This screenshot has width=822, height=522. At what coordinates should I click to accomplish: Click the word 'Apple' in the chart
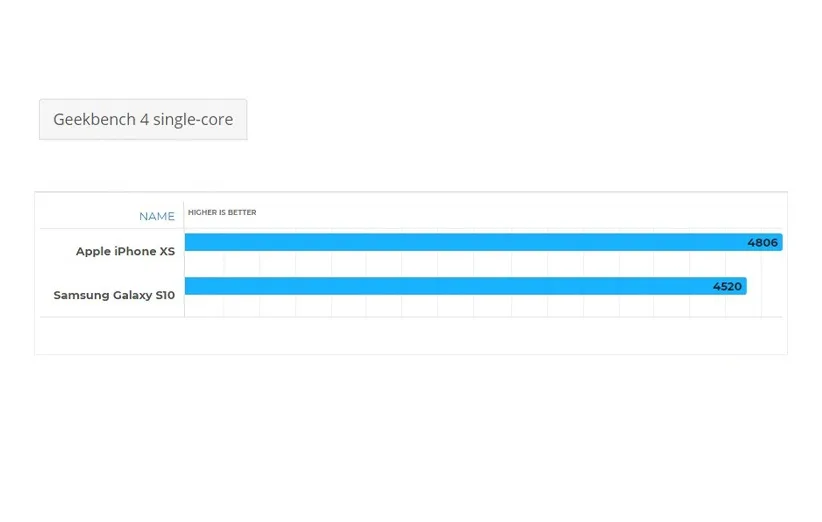coord(93,251)
